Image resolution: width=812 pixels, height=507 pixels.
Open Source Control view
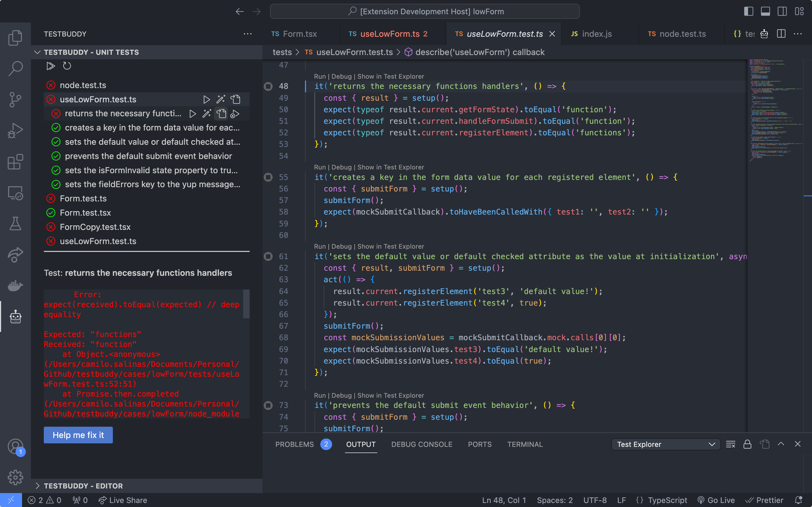15,100
